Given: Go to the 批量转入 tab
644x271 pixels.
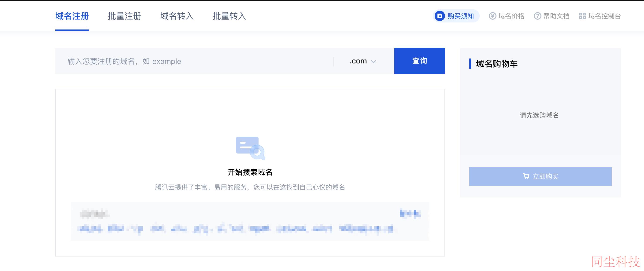Looking at the screenshot, I should click(229, 16).
